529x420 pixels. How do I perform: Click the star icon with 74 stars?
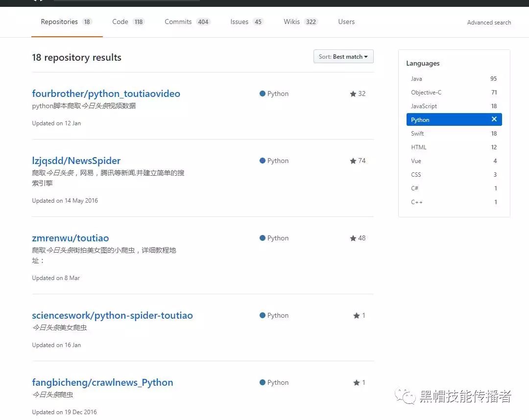pyautogui.click(x=353, y=161)
